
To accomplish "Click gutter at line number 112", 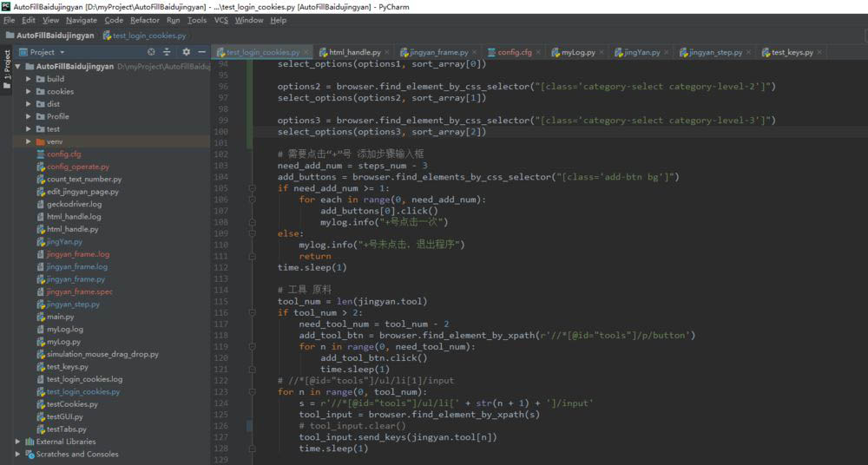I will [220, 267].
